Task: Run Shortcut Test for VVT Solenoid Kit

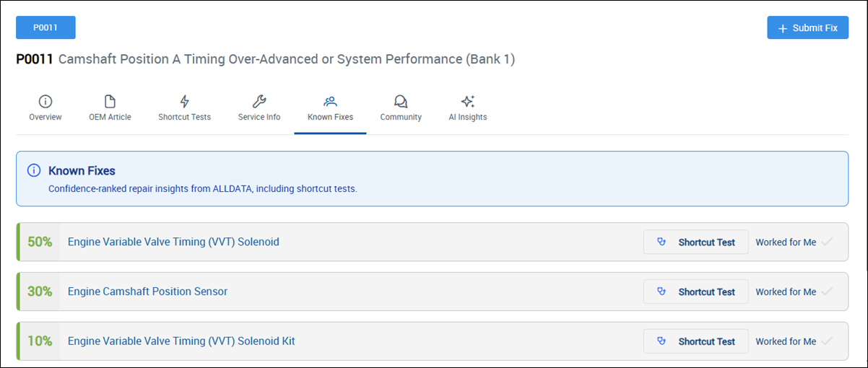Action: (695, 342)
